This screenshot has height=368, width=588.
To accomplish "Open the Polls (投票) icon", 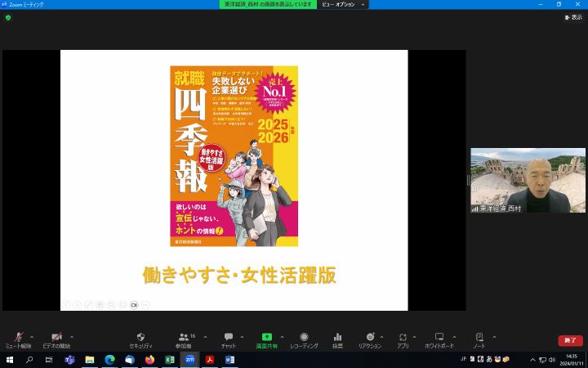I will click(337, 339).
